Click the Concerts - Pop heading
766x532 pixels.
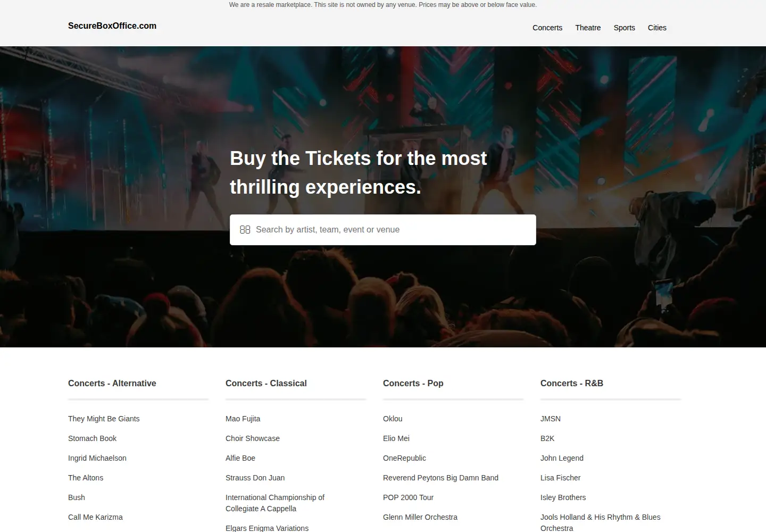(413, 383)
